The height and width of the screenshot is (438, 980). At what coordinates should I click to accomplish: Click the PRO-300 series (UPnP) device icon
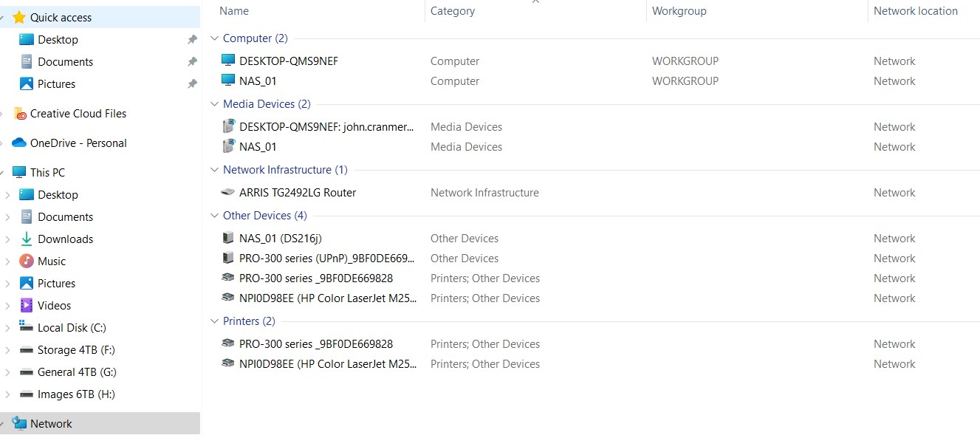click(x=228, y=259)
